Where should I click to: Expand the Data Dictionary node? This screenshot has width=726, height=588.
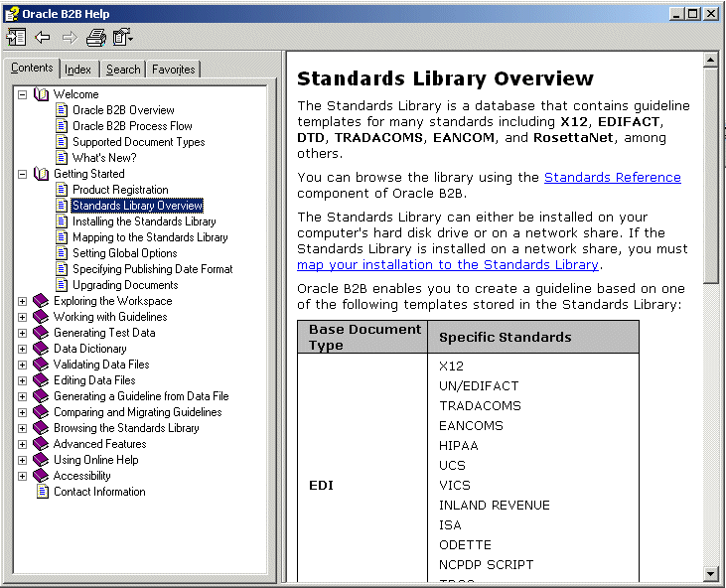click(x=22, y=349)
